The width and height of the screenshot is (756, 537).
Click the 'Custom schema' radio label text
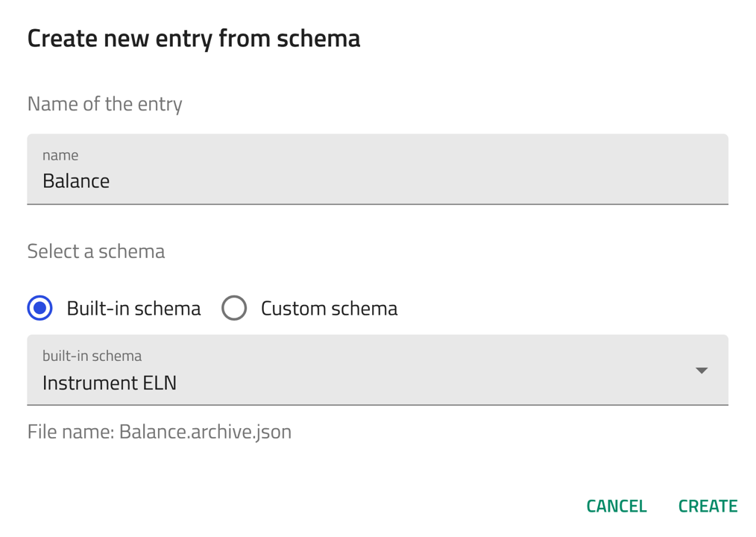[x=329, y=309]
